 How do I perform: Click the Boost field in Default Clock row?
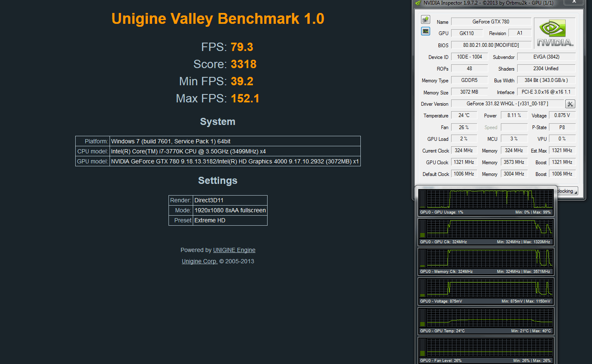562,174
